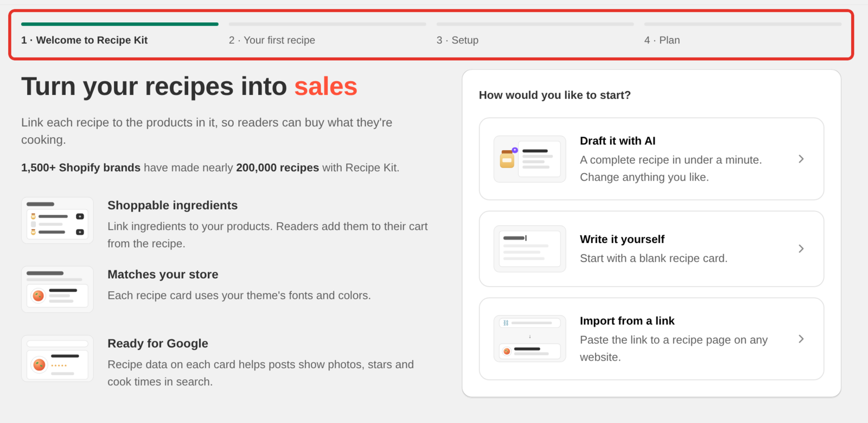The height and width of the screenshot is (423, 868).
Task: Click the Ready for Google illustration
Action: (x=58, y=358)
